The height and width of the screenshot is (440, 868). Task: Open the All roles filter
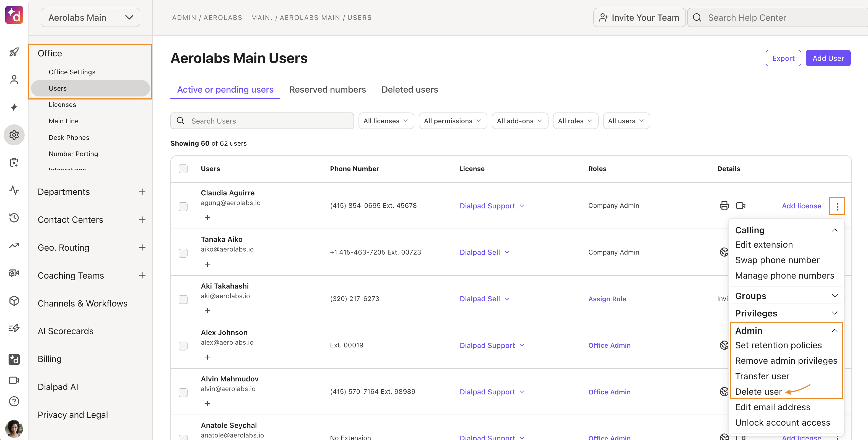[576, 121]
